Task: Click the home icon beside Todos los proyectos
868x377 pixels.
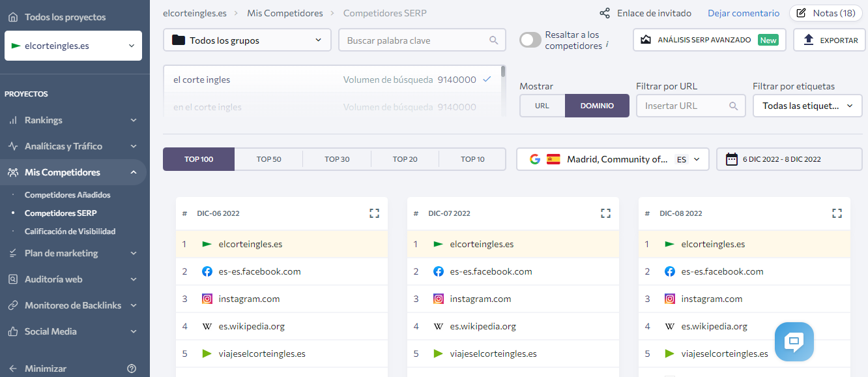Action: pyautogui.click(x=13, y=17)
